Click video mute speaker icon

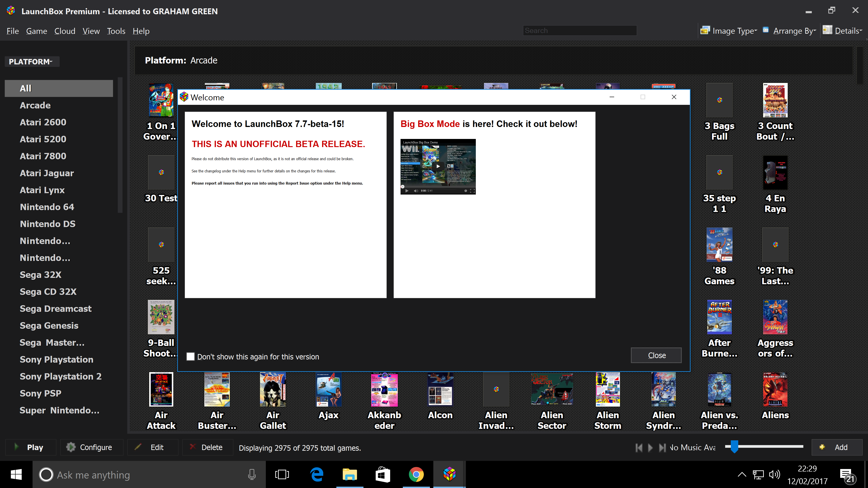pyautogui.click(x=416, y=191)
